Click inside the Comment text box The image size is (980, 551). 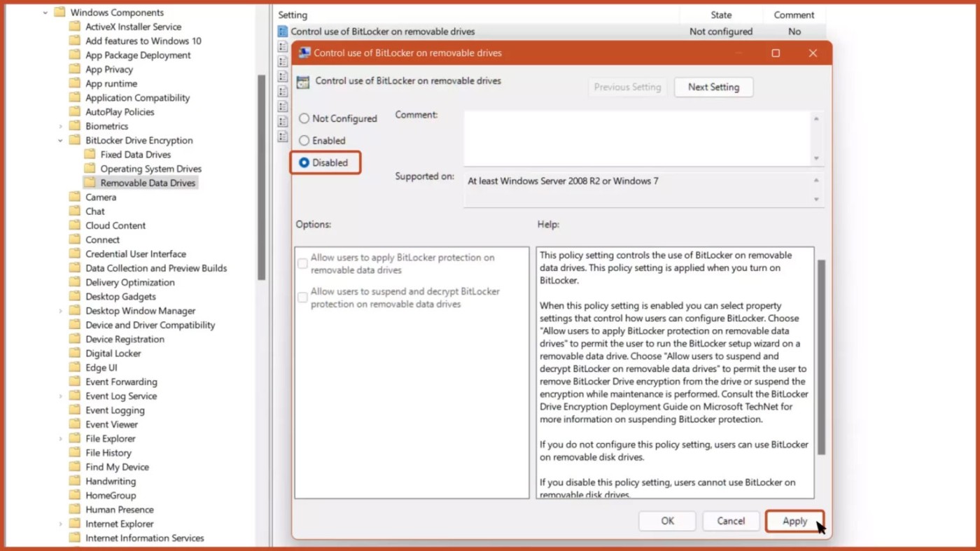[636, 138]
